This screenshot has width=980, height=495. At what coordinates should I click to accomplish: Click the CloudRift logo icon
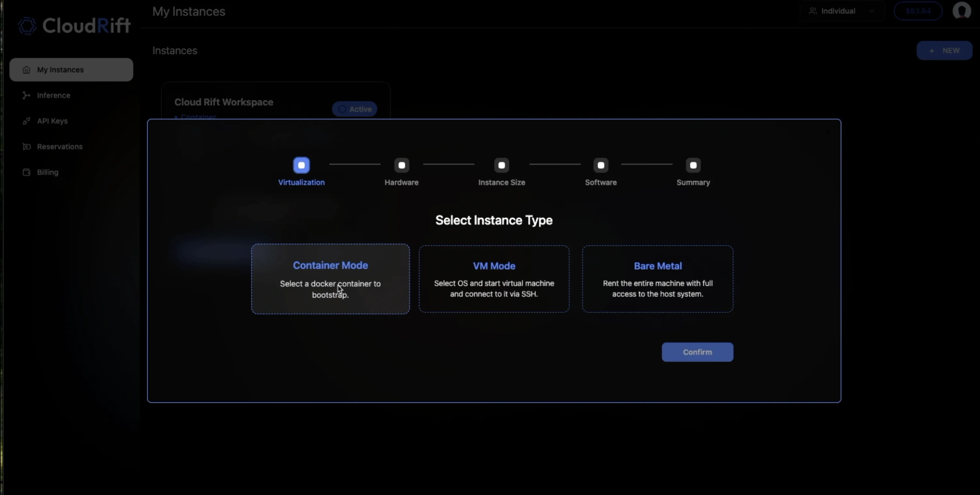point(27,26)
